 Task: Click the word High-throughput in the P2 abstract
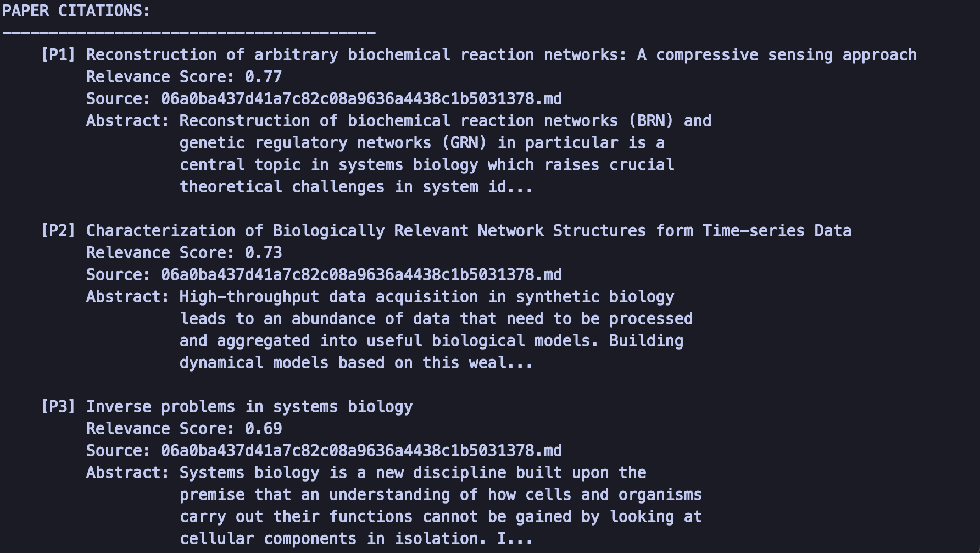point(249,297)
